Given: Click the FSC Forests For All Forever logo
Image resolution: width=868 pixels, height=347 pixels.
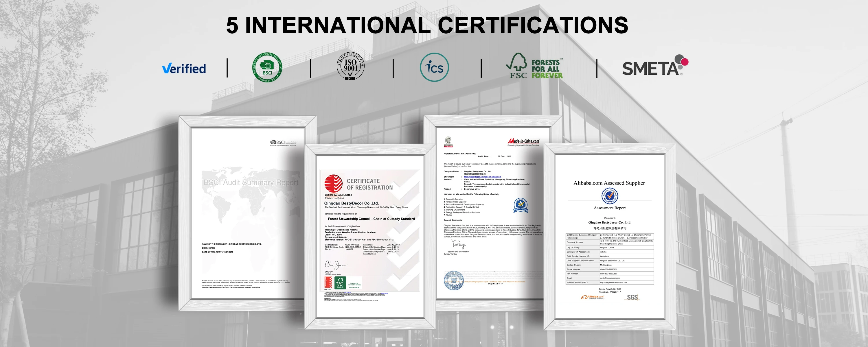Looking at the screenshot, I should coord(535,67).
